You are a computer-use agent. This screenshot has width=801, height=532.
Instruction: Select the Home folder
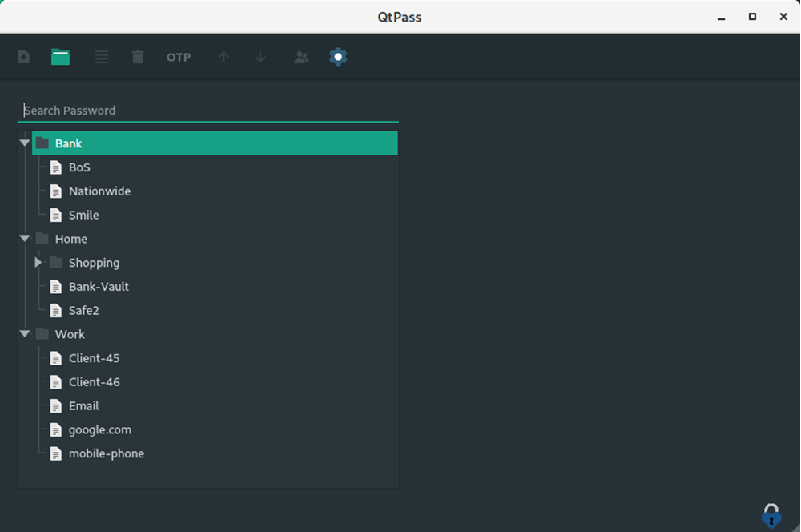point(71,239)
